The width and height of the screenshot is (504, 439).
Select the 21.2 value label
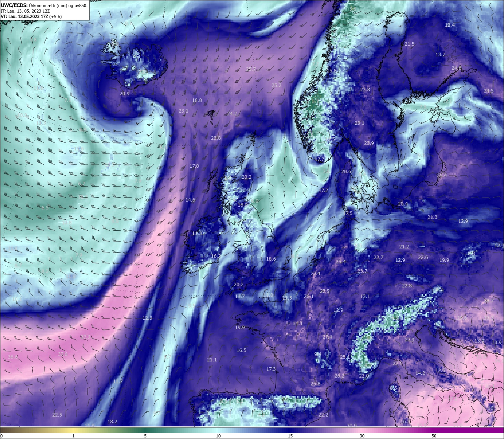(x=404, y=246)
